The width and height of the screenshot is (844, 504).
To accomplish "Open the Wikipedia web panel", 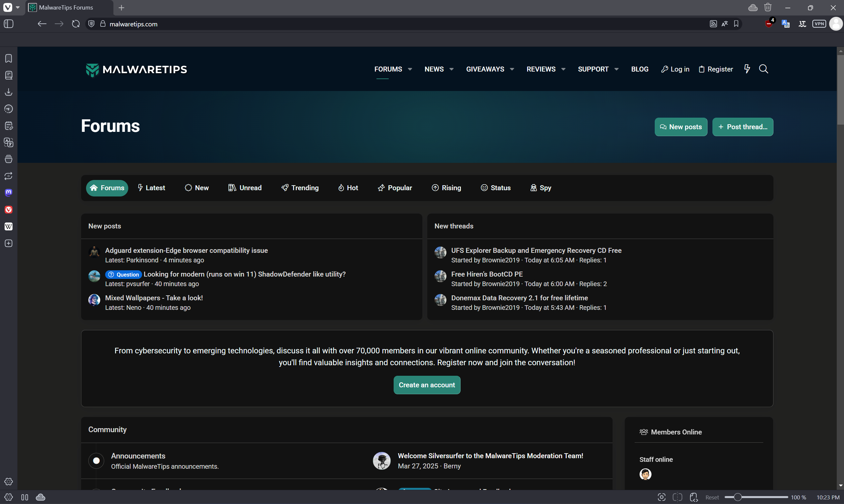I will click(9, 226).
